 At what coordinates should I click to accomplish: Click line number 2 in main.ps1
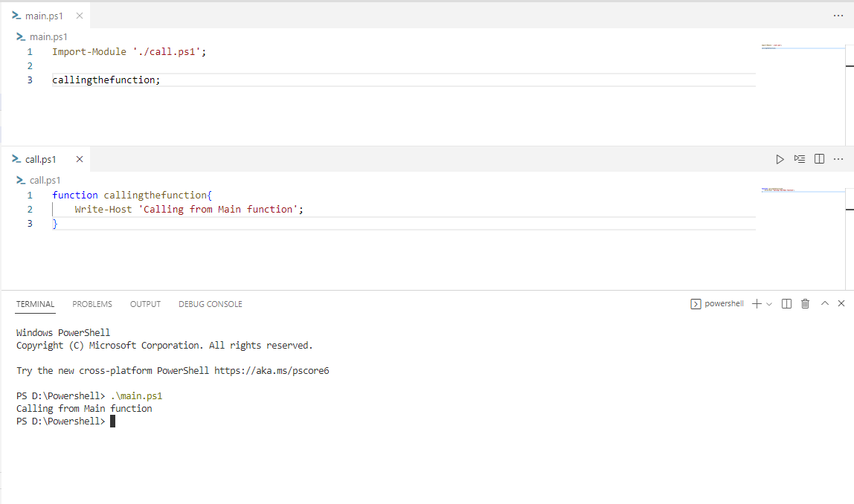coord(30,66)
